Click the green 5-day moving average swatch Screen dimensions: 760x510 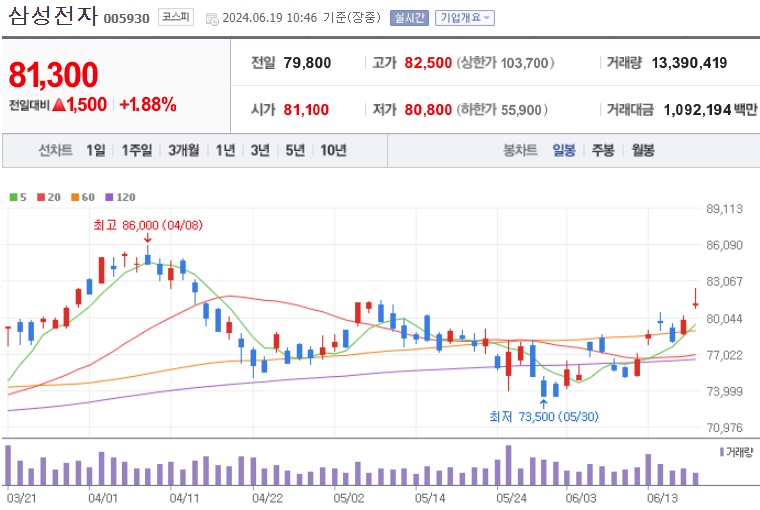(14, 197)
